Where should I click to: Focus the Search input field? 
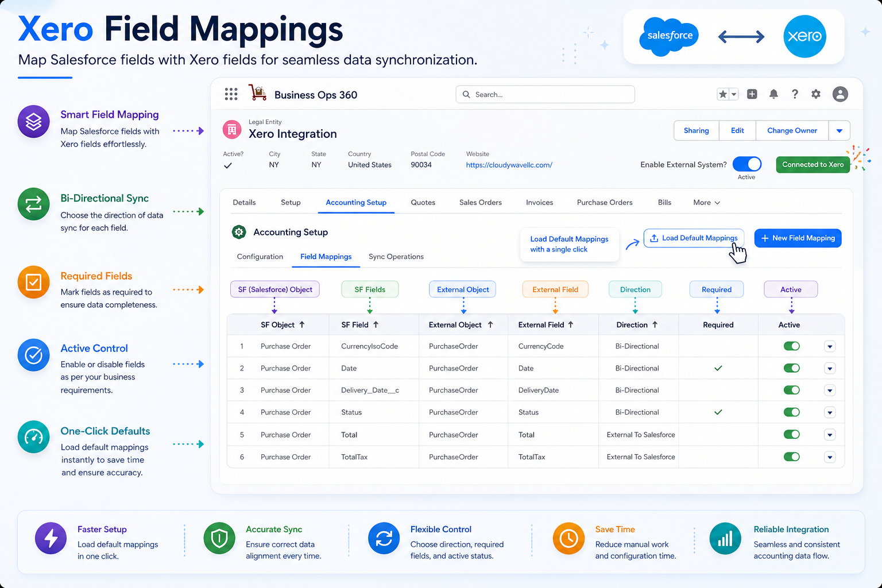(x=545, y=94)
